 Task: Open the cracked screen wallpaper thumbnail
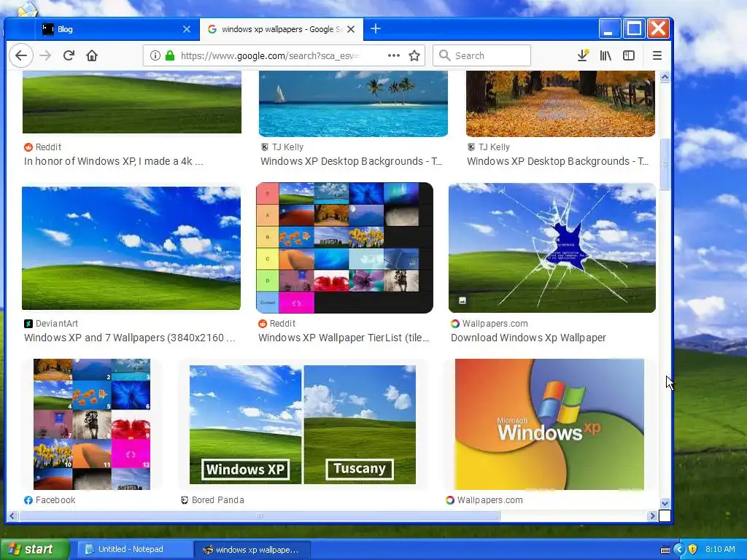tap(552, 248)
